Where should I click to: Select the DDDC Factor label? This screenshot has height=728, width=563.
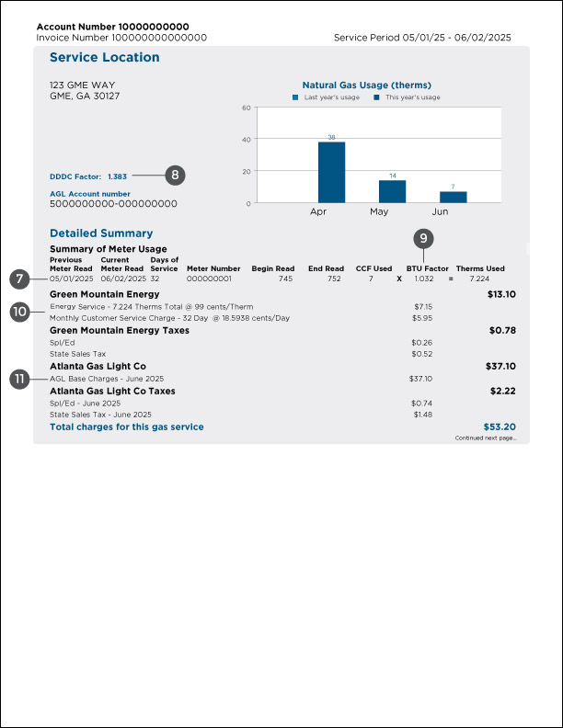(x=75, y=176)
